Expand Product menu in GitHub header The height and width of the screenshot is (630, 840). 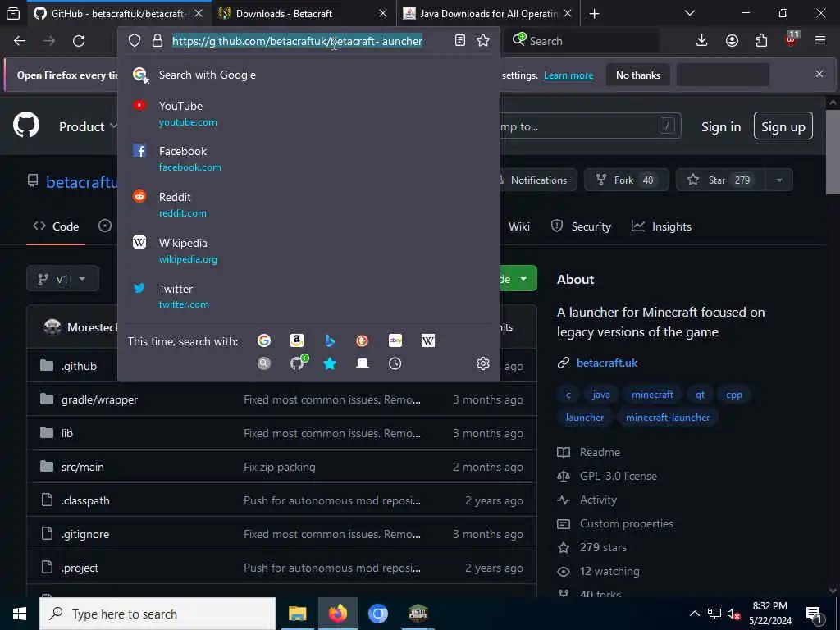88,127
